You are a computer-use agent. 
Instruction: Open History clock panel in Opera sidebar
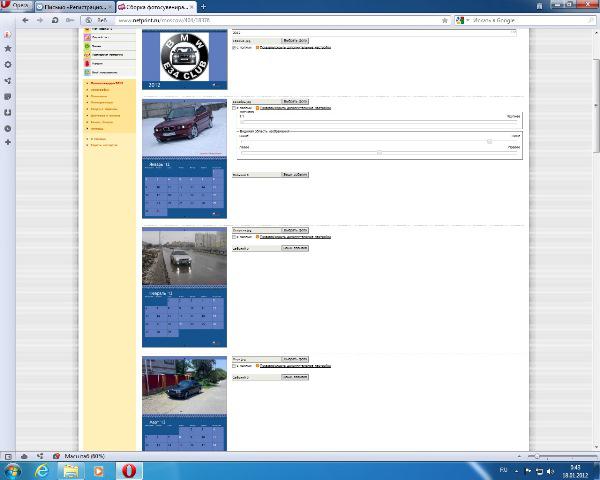(x=8, y=129)
